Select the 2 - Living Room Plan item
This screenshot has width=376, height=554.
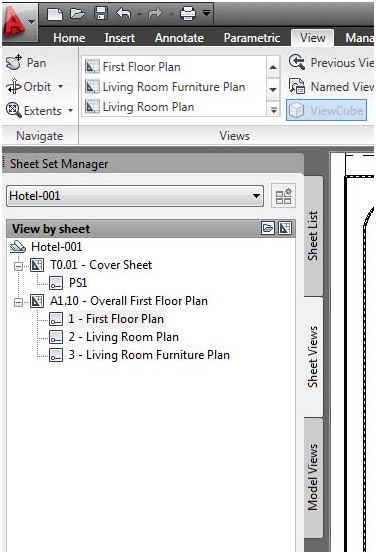[123, 337]
